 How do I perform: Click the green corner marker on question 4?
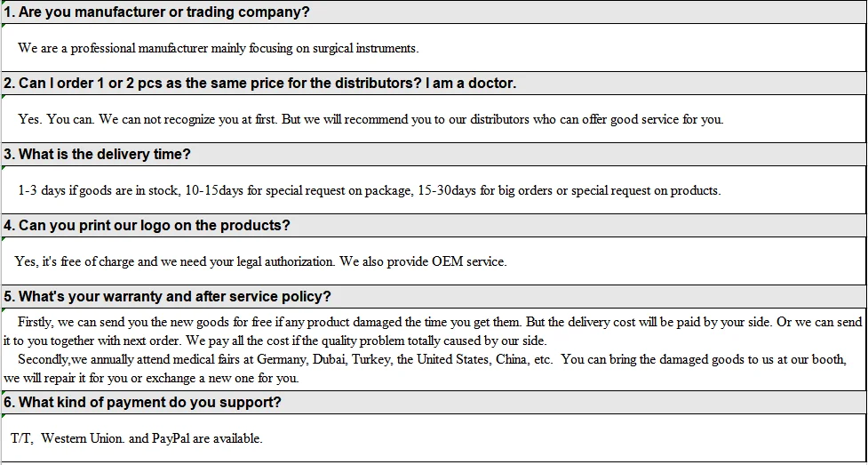pos(4,217)
